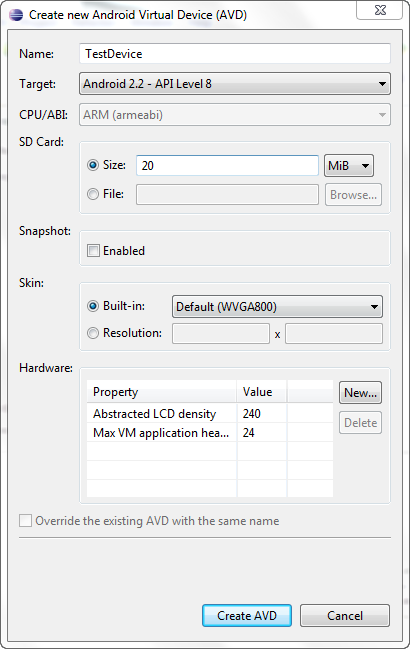Click New... to add hardware property
The height and width of the screenshot is (649, 410).
click(360, 392)
